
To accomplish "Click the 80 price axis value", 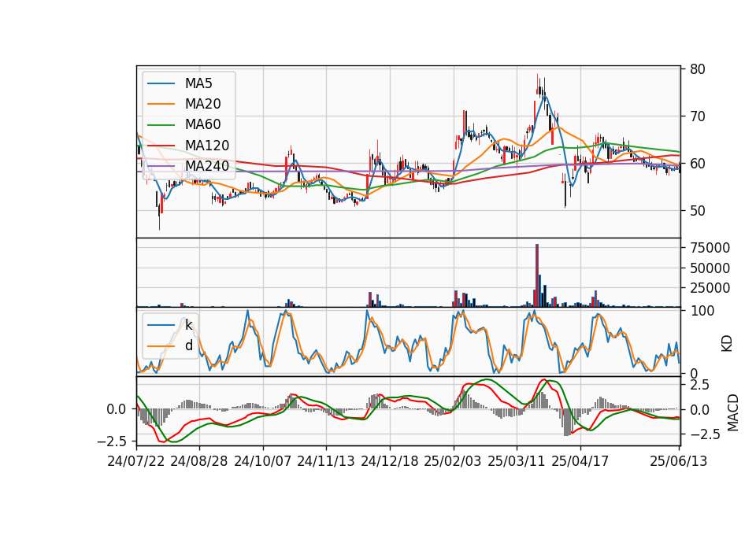I will point(698,69).
